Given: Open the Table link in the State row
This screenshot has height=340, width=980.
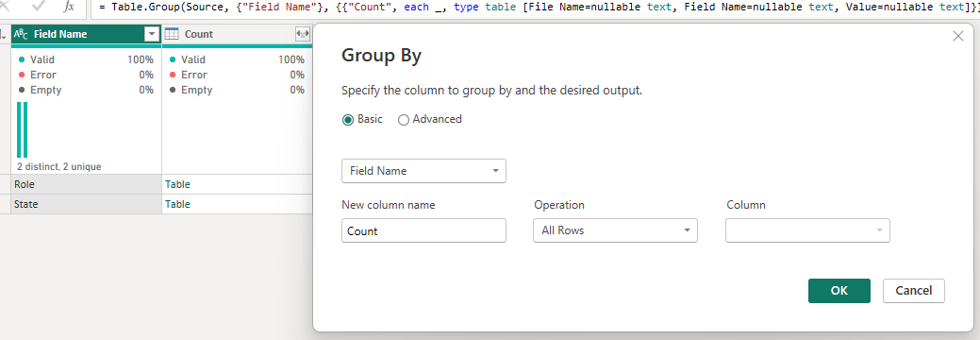Looking at the screenshot, I should [177, 204].
